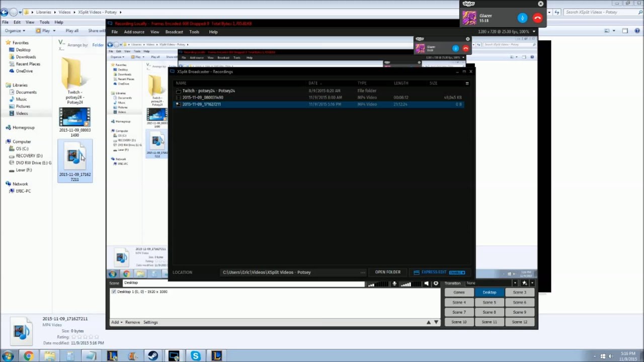Toggle Explorer preview pane icon
The width and height of the screenshot is (644, 362).
tap(625, 31)
